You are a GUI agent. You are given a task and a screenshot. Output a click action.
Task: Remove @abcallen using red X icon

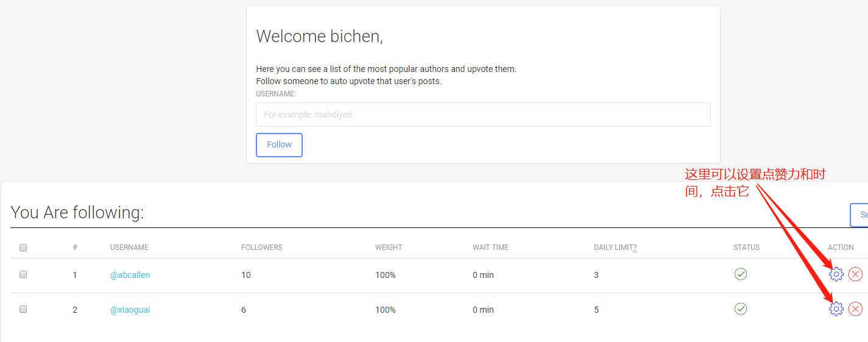tap(855, 274)
